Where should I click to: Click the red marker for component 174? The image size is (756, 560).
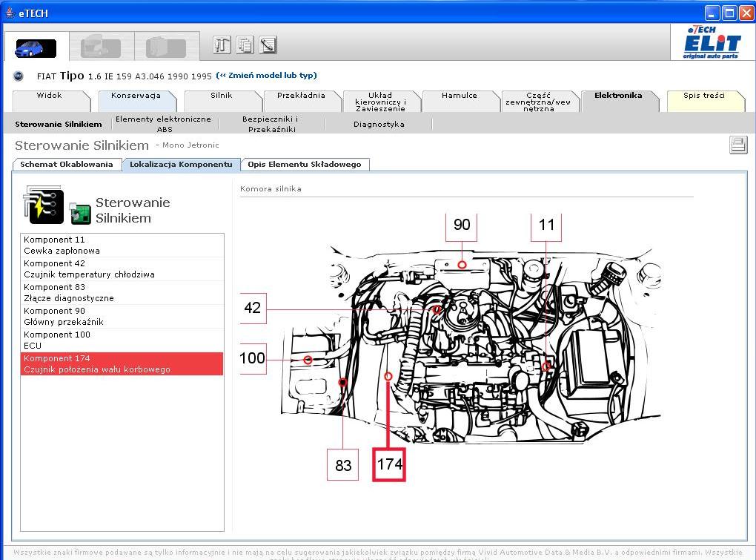tap(388, 376)
